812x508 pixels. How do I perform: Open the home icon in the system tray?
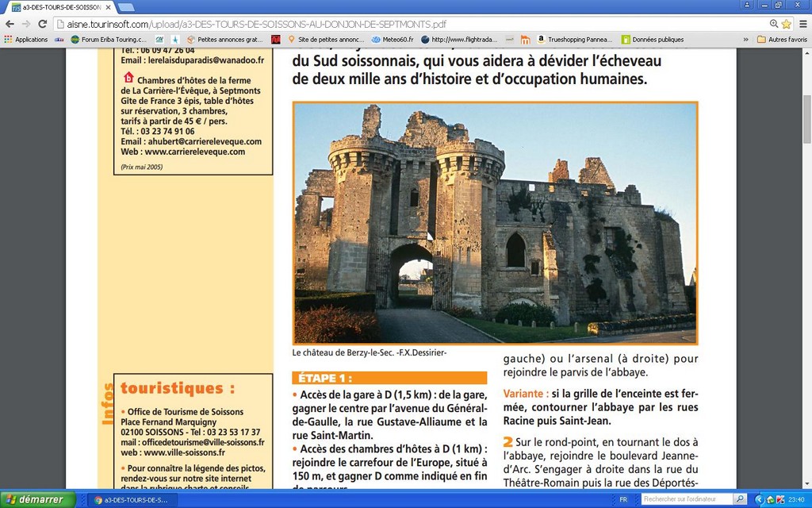pyautogui.click(x=770, y=500)
